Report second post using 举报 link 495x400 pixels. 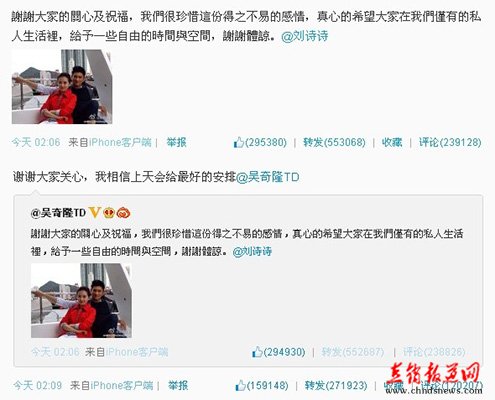point(178,386)
